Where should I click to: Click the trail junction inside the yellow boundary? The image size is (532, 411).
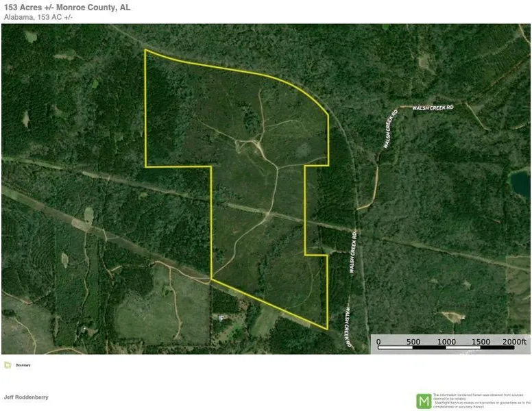pyautogui.click(x=257, y=142)
